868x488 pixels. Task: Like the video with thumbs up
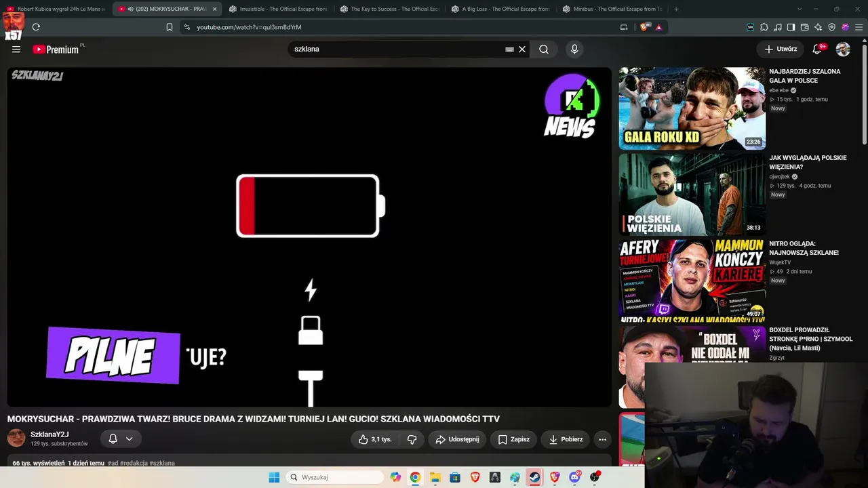[x=375, y=439]
